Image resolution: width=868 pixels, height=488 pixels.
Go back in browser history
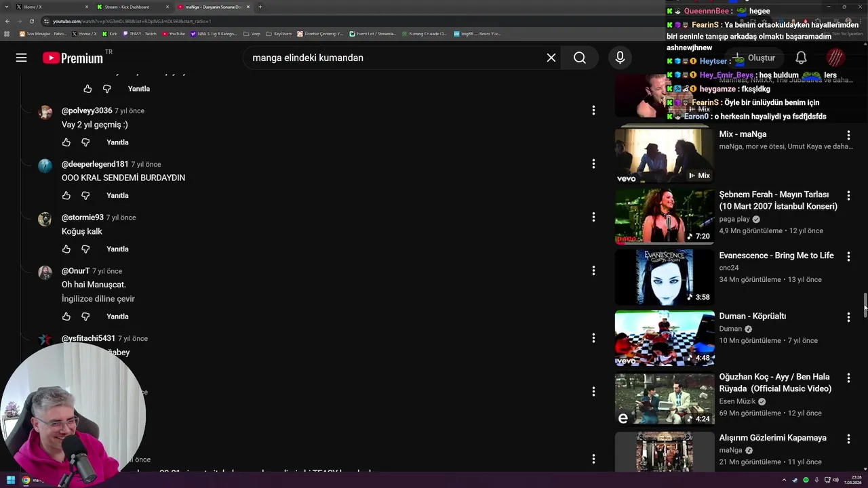tap(7, 21)
